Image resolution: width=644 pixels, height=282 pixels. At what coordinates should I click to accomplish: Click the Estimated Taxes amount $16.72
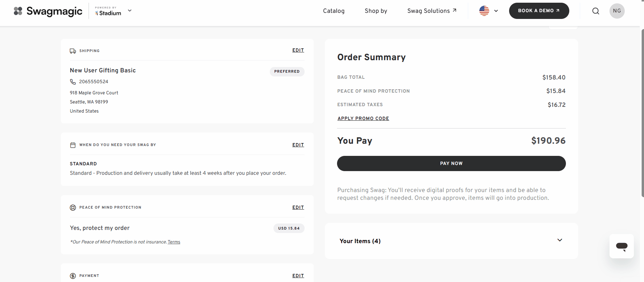click(556, 105)
